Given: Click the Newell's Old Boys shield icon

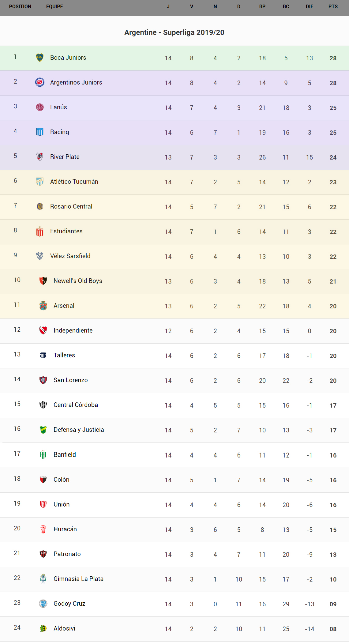Looking at the screenshot, I should point(43,281).
